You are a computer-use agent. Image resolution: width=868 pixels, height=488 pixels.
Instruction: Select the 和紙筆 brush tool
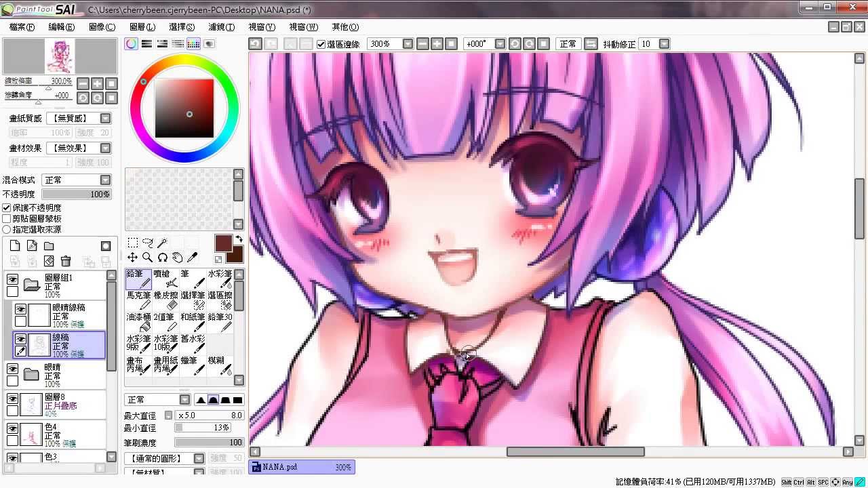pos(193,322)
